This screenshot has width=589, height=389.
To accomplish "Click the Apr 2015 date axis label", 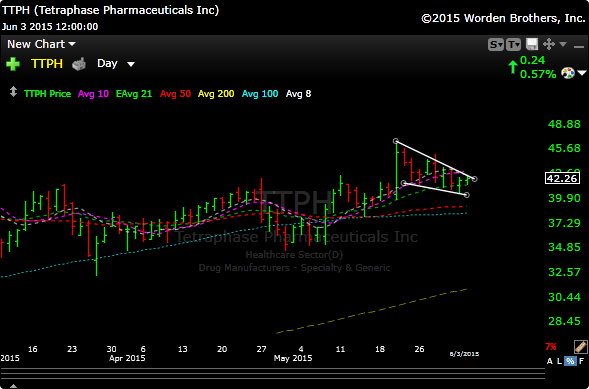I will click(127, 358).
